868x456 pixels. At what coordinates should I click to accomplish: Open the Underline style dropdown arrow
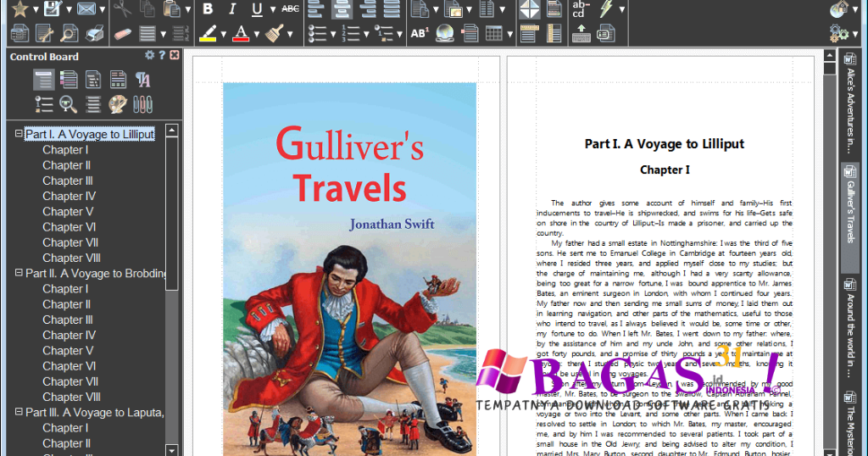[273, 9]
